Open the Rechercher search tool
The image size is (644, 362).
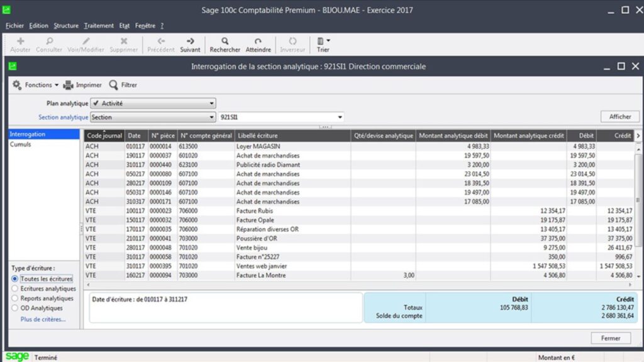[225, 45]
